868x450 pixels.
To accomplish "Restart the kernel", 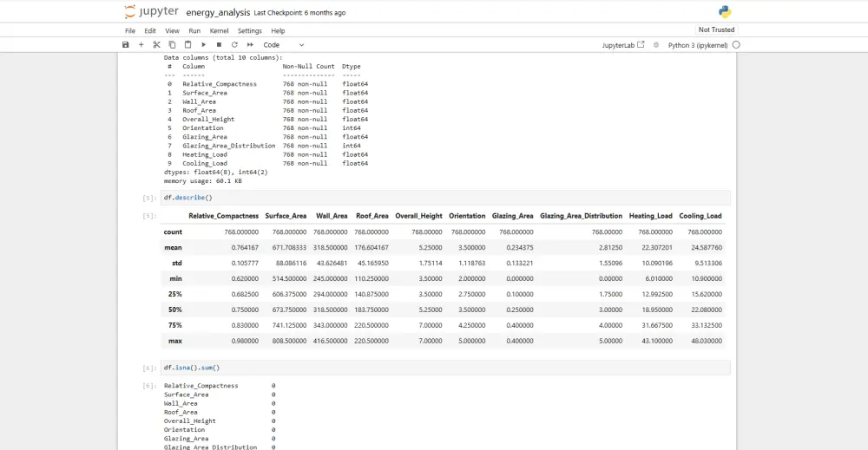I will (234, 44).
